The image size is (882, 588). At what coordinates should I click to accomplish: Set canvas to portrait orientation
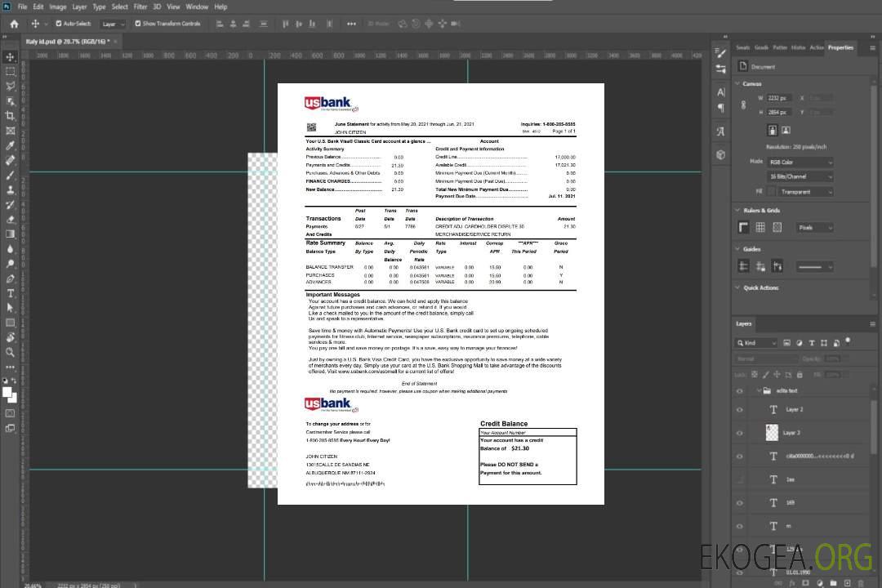(773, 131)
